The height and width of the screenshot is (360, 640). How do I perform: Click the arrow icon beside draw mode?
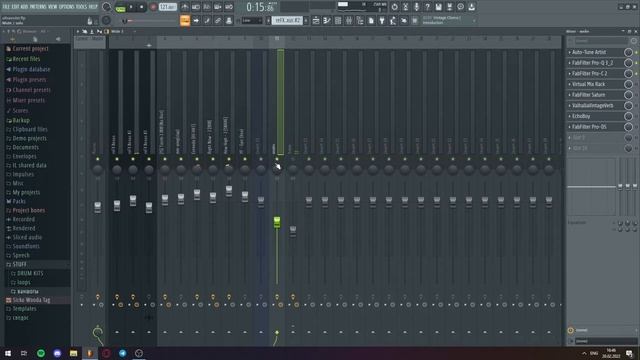point(196,20)
